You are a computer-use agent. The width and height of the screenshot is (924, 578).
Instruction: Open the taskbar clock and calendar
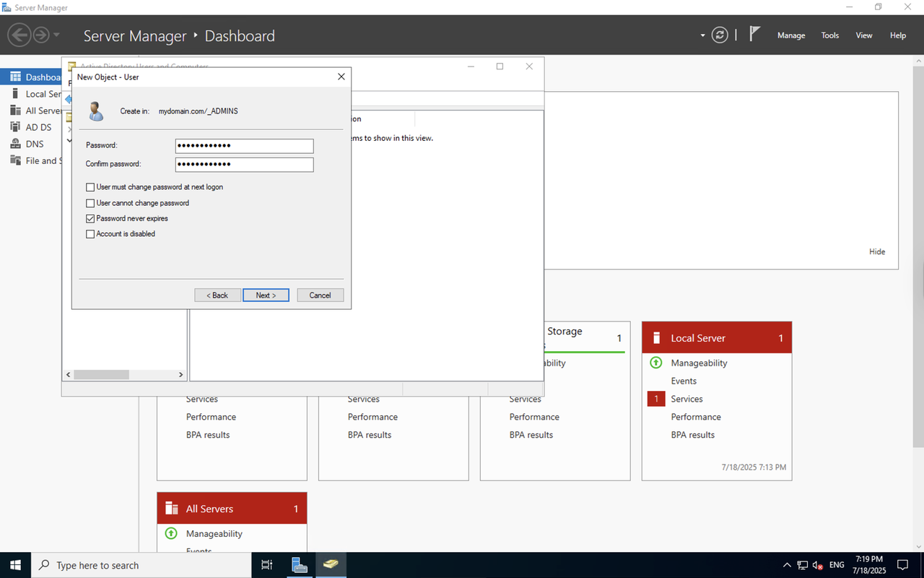[868, 565]
